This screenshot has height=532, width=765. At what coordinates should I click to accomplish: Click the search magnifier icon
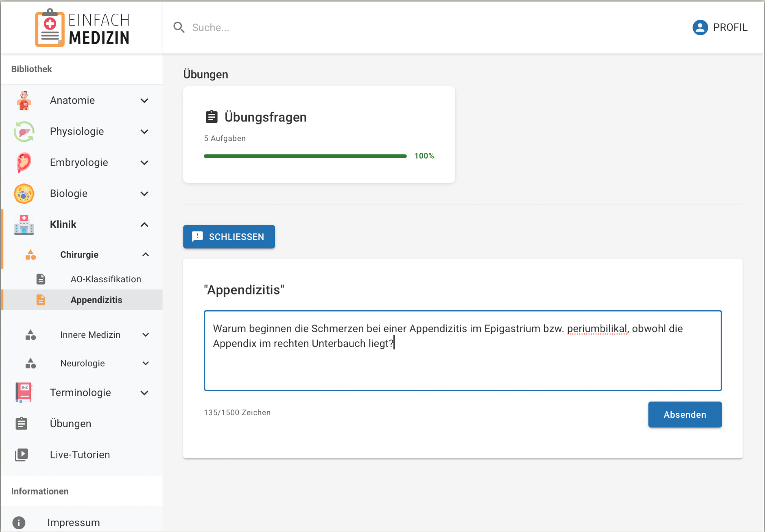pyautogui.click(x=179, y=27)
